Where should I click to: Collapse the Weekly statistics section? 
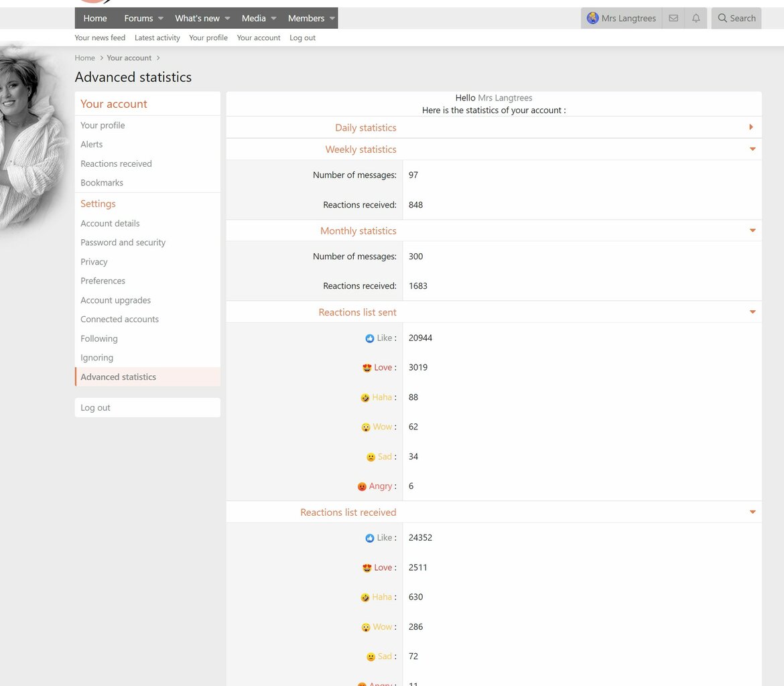pyautogui.click(x=753, y=149)
